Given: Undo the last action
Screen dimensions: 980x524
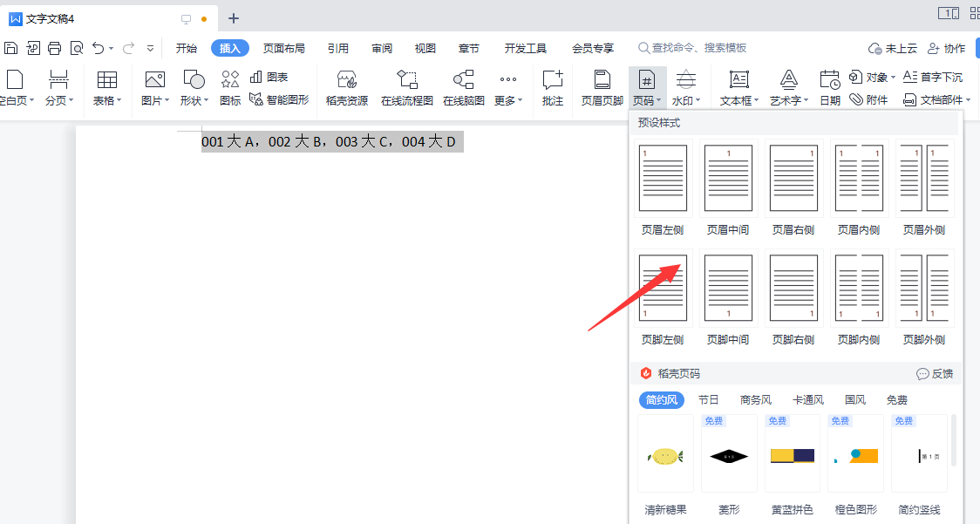Looking at the screenshot, I should click(99, 48).
